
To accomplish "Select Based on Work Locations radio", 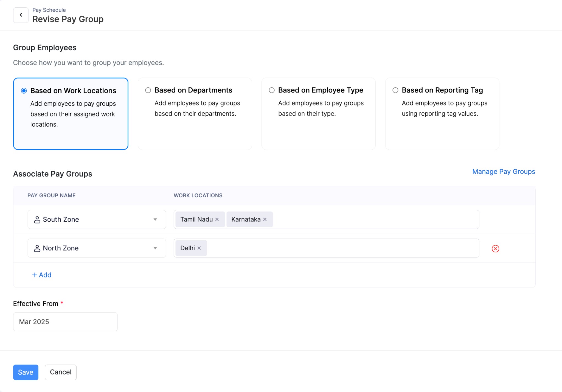I will coord(24,91).
